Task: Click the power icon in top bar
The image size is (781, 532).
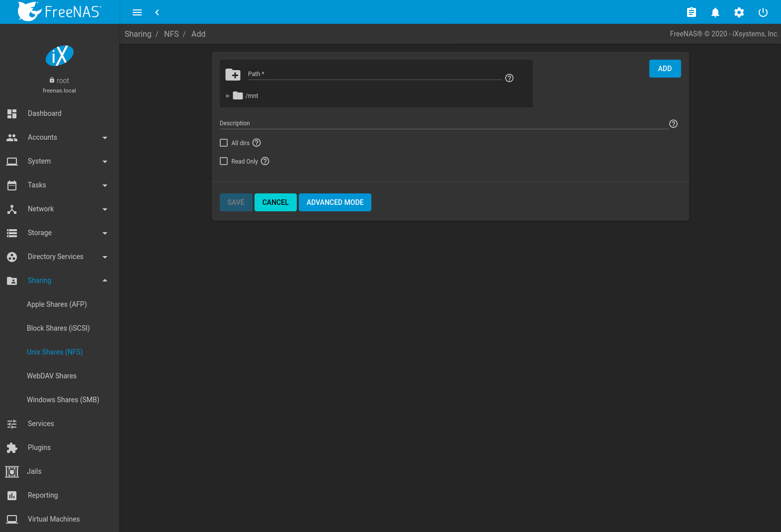Action: [x=763, y=12]
